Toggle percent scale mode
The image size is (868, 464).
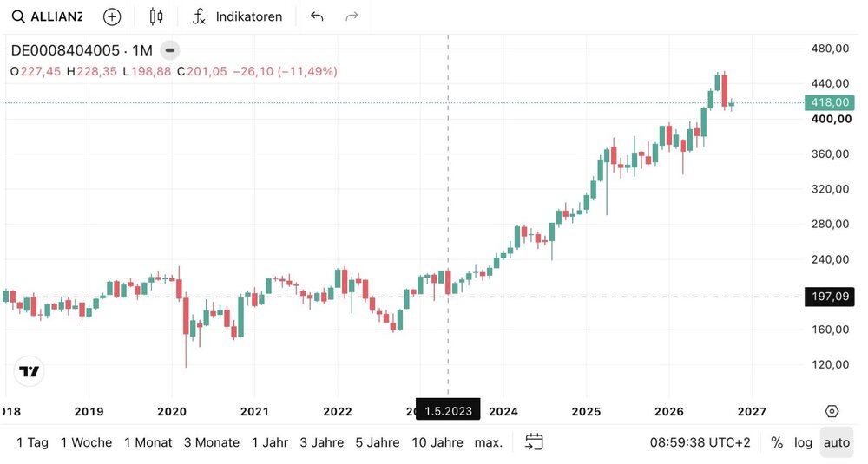777,442
